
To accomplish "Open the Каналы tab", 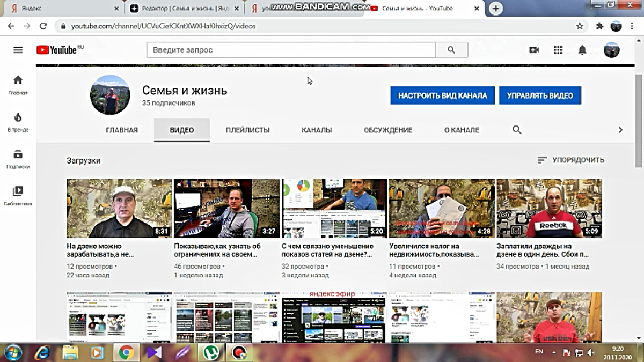I will (317, 130).
